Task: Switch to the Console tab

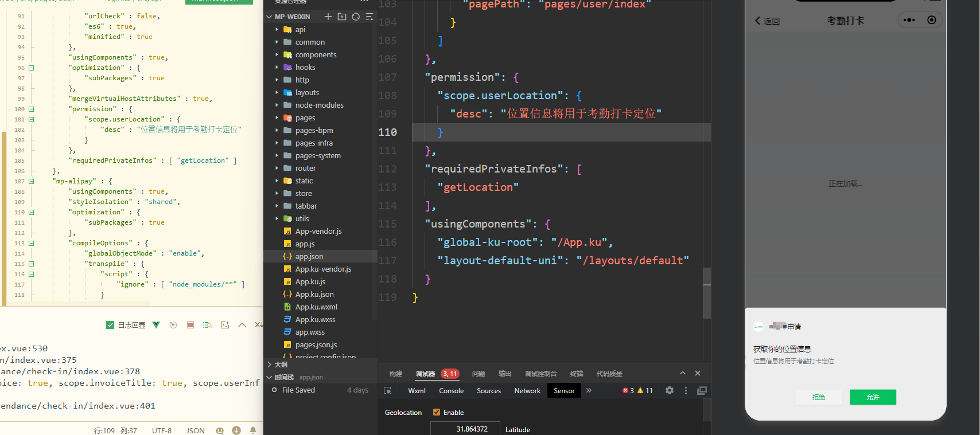Action: (x=451, y=391)
